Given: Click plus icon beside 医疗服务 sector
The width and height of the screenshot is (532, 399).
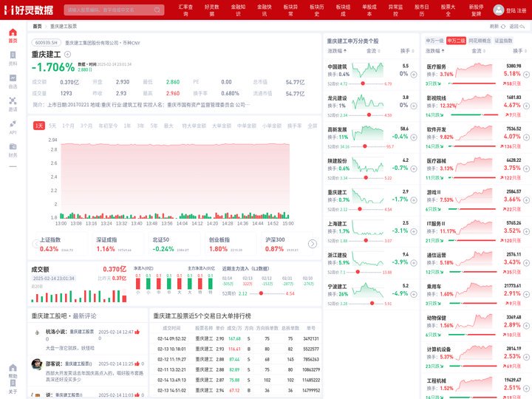Looking at the screenshot, I should [x=526, y=75].
